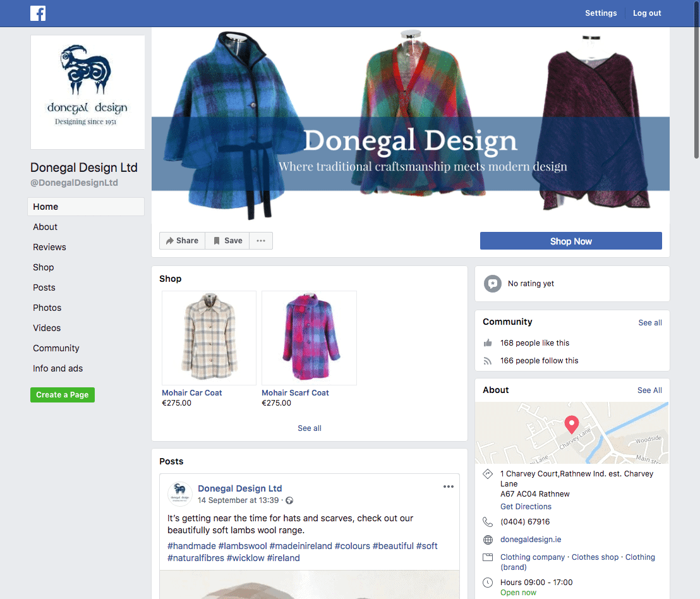Click the Facebook logo icon

pos(38,13)
